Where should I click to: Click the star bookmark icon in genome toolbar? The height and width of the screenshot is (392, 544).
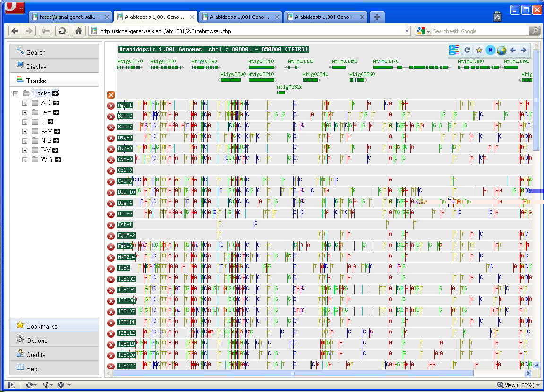coord(479,50)
